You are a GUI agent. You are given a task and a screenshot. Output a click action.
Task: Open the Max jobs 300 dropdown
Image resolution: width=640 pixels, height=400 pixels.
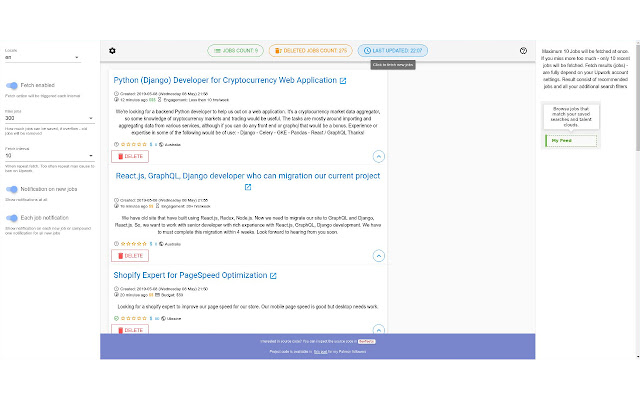tap(49, 118)
